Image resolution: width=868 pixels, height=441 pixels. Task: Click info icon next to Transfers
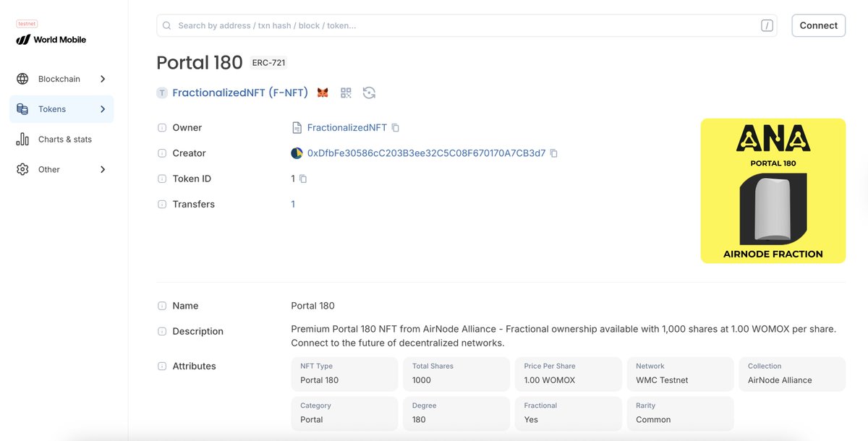162,205
